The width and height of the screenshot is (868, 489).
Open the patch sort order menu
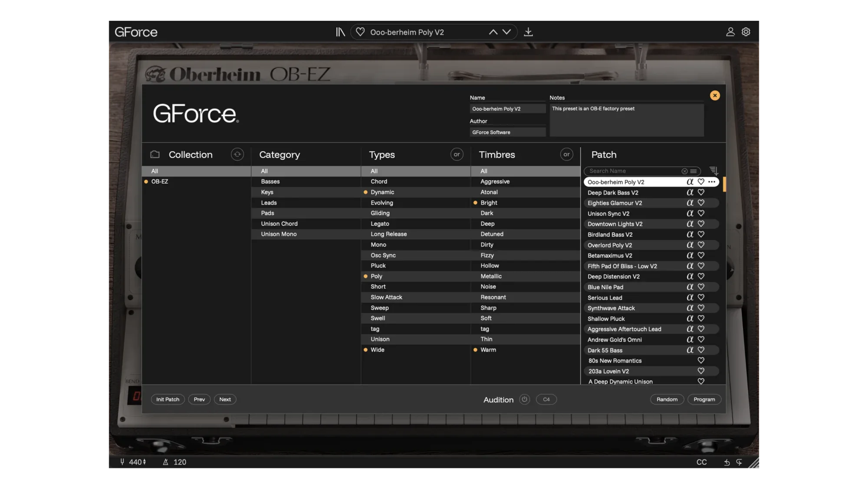(713, 171)
